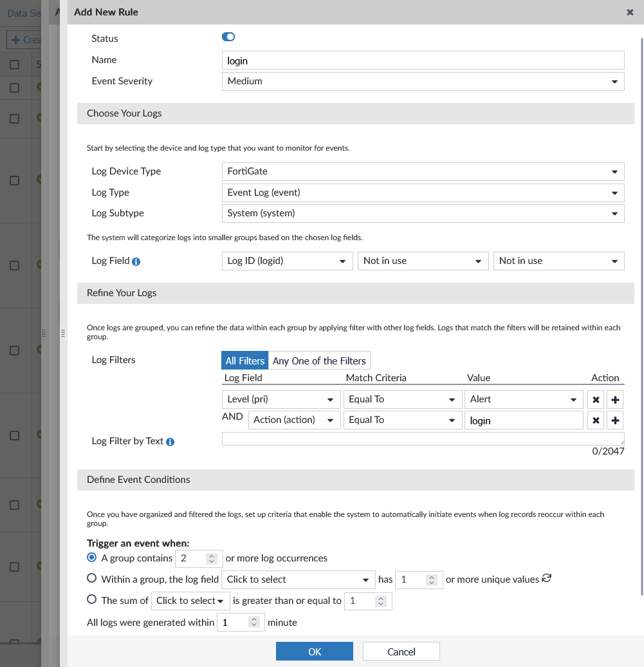
Task: Open the Log Subtype dropdown
Action: pos(423,213)
